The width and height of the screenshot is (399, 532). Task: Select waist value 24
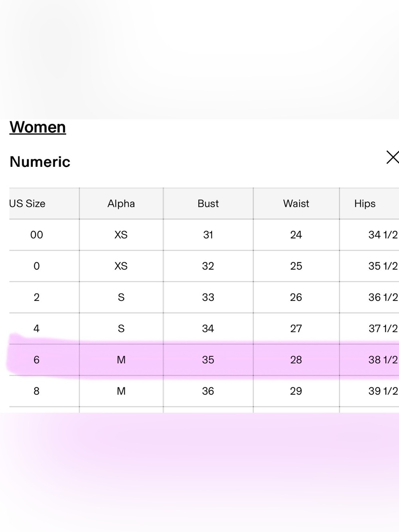point(296,235)
